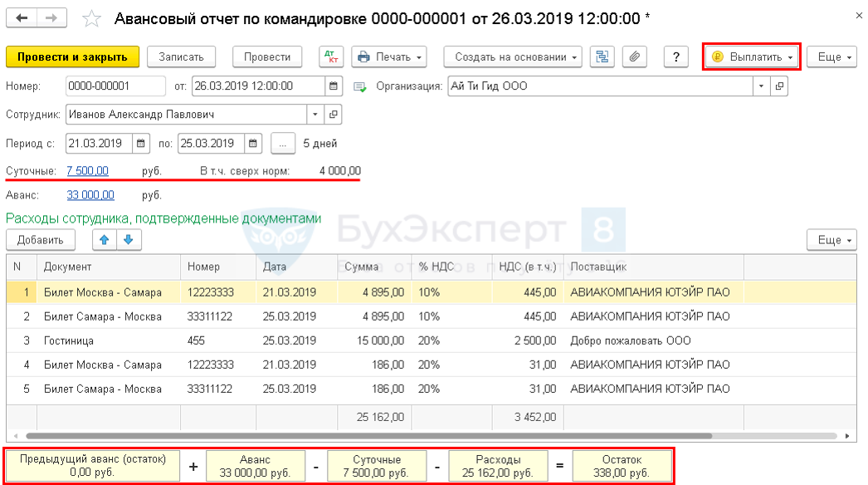Click the 20% НДС rate in row 4
Screen dimensions: 868x485
(x=451, y=365)
